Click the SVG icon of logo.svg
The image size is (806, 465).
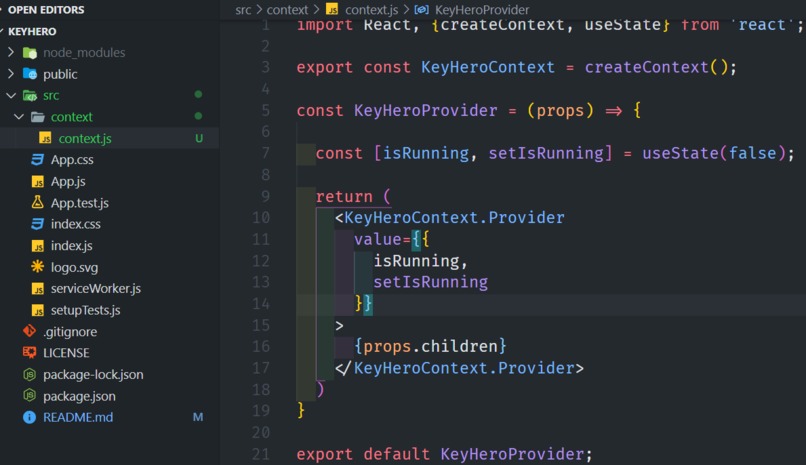click(x=38, y=267)
